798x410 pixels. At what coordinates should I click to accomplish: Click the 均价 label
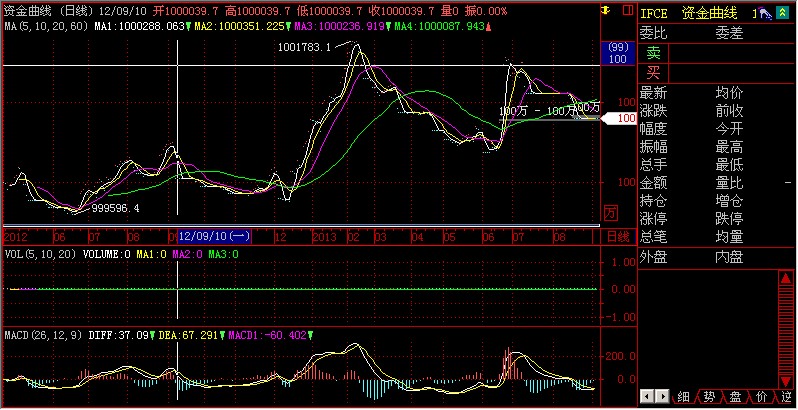(729, 93)
